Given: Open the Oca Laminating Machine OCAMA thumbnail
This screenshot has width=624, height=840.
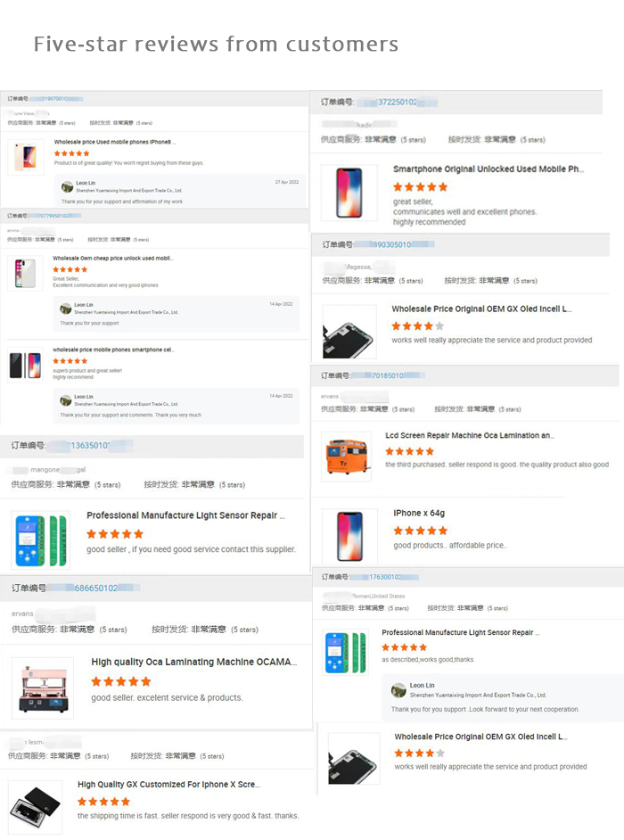Looking at the screenshot, I should (x=43, y=688).
